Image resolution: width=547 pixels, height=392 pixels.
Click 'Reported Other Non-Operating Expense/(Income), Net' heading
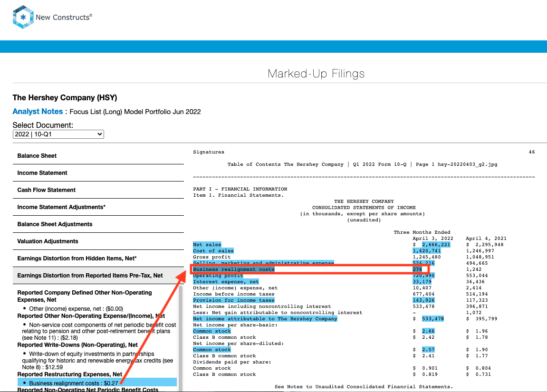(x=91, y=316)
